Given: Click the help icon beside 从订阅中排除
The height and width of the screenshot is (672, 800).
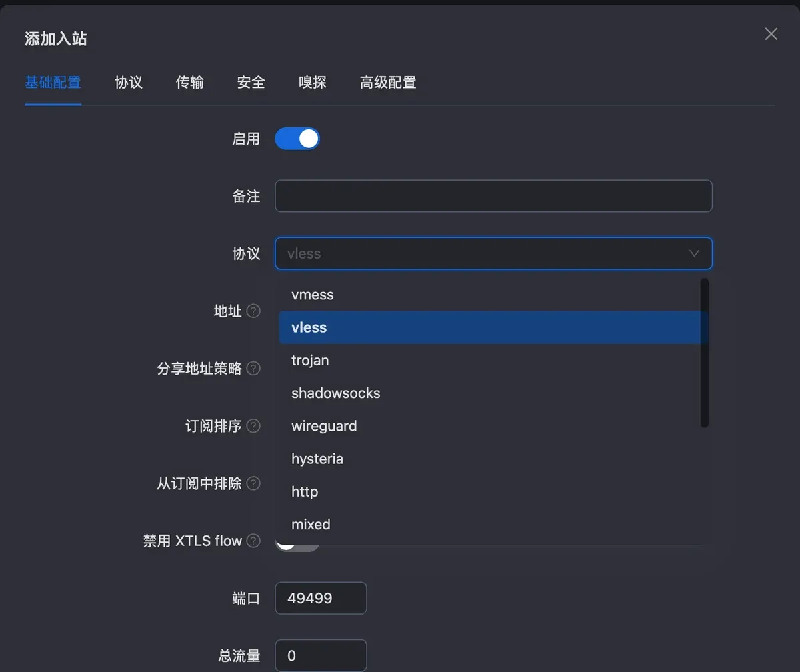Looking at the screenshot, I should [253, 483].
